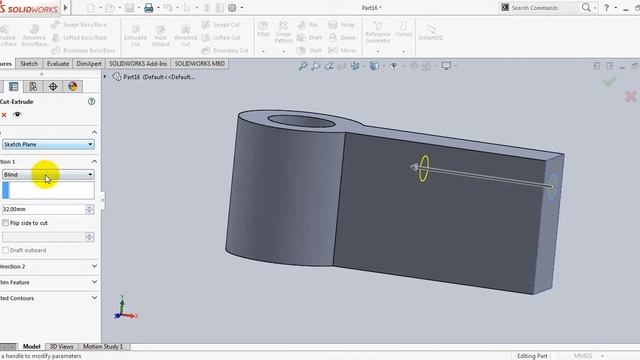Screen dimensions: 640x360
Task: Open the SOLIDWORKS MBD tab
Action: click(x=200, y=64)
